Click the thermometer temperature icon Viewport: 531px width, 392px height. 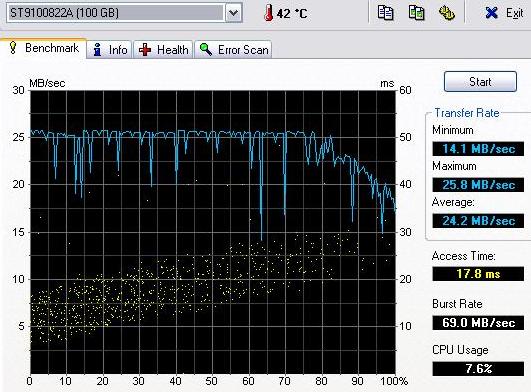point(269,14)
